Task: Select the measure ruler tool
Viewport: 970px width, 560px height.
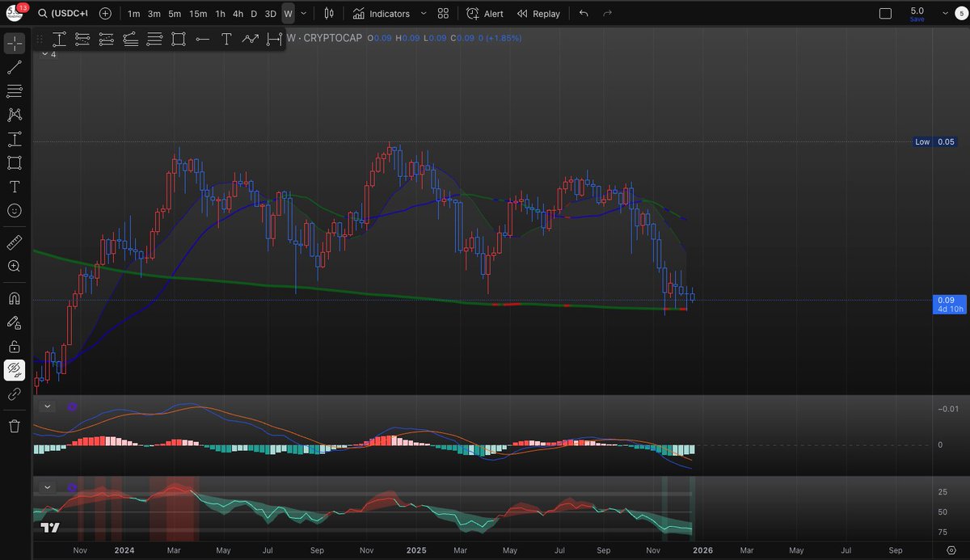Action: (15, 242)
